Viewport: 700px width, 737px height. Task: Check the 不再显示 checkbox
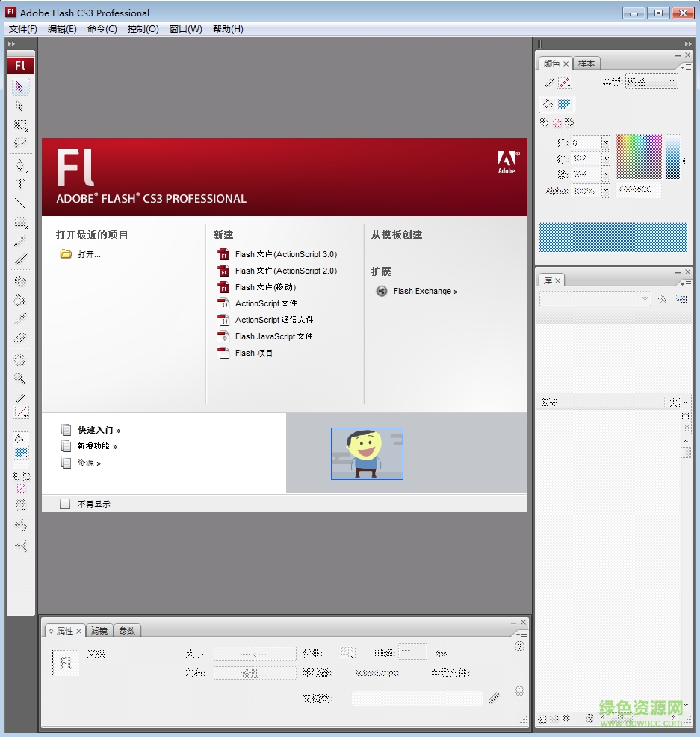click(x=65, y=503)
